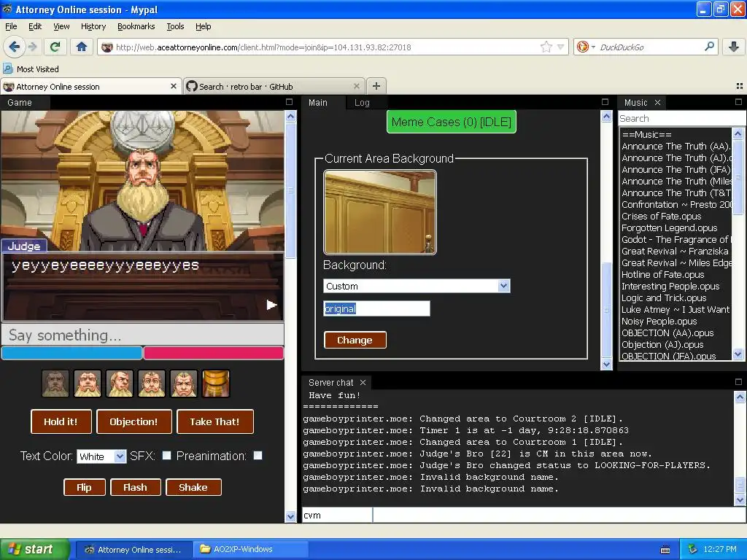
Task: Close the Music panel tab
Action: 657,102
